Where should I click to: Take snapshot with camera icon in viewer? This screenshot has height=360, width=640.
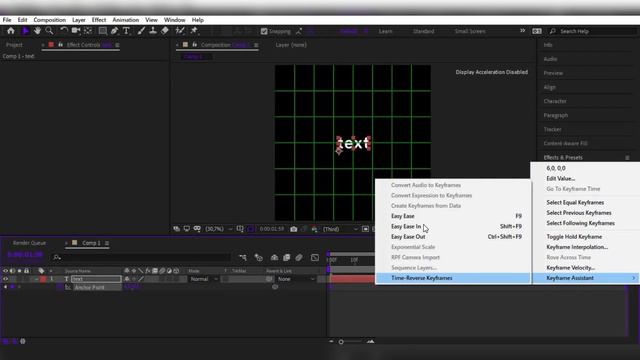293,229
